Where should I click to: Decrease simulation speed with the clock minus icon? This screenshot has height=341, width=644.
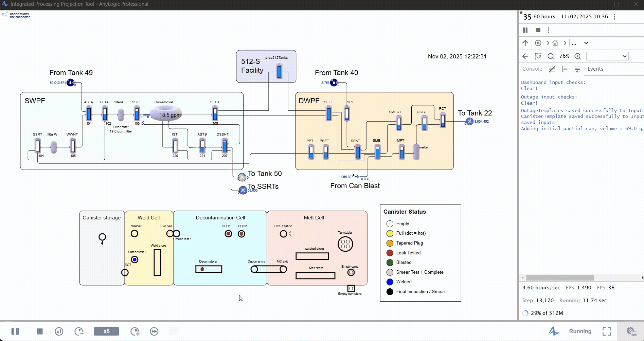point(79,331)
